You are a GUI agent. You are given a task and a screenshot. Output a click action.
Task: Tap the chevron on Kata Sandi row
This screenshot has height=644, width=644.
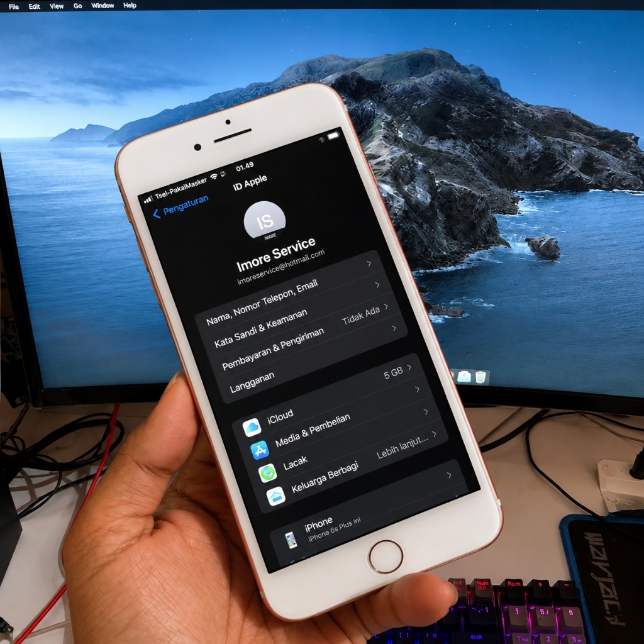pos(377,285)
